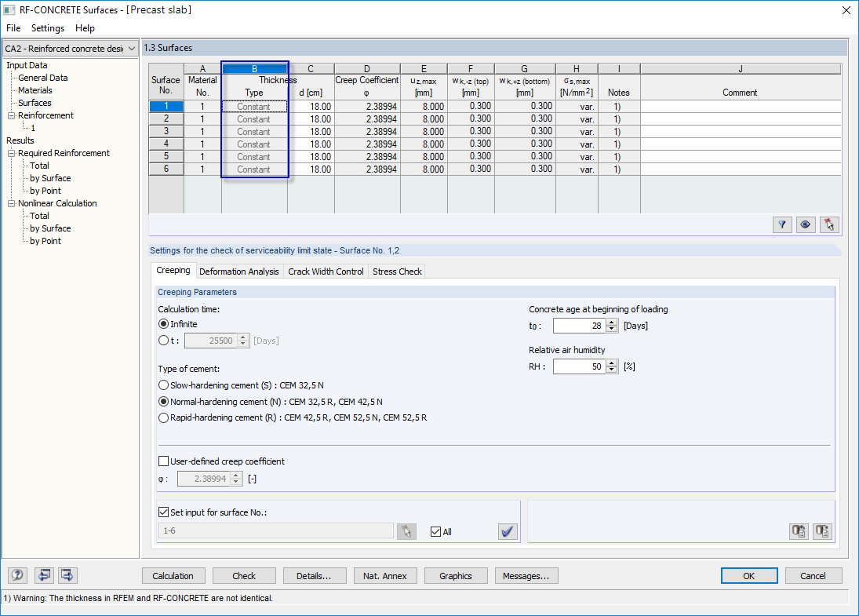This screenshot has width=859, height=616.
Task: Decrease t0 concrete age with down arrow
Action: click(x=612, y=329)
